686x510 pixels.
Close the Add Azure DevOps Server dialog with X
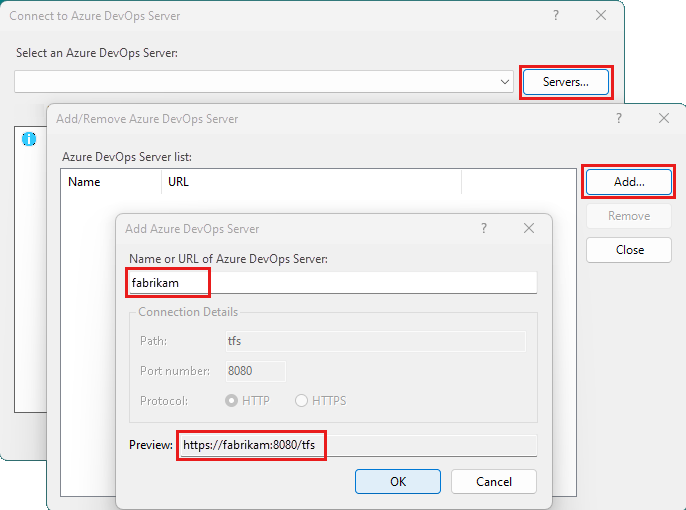coord(529,228)
